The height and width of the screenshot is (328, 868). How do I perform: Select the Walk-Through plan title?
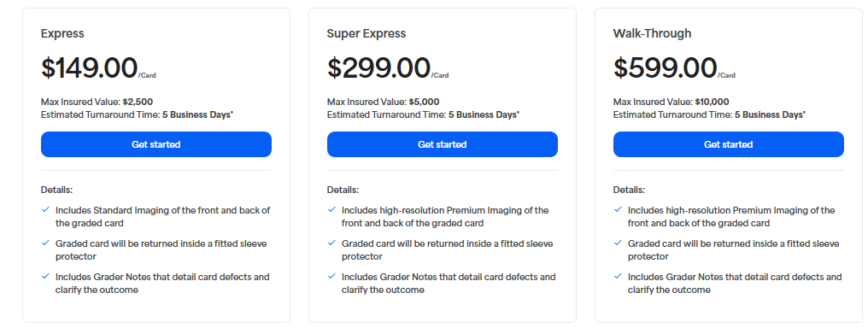(652, 34)
